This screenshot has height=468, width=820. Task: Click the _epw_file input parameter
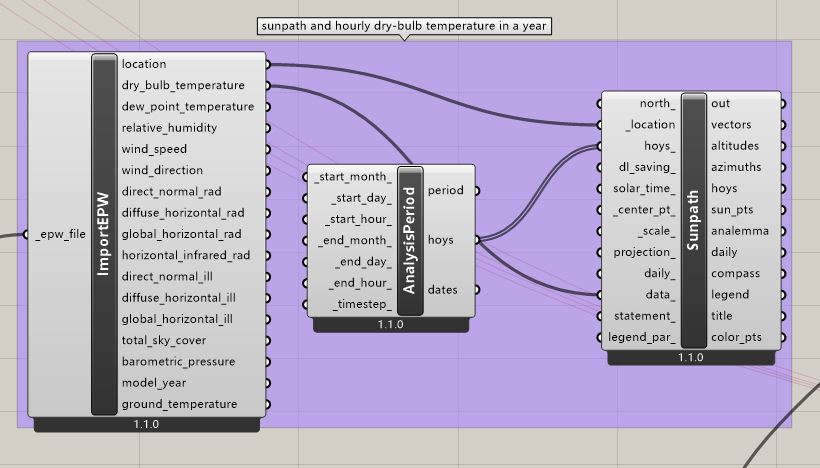coord(61,234)
